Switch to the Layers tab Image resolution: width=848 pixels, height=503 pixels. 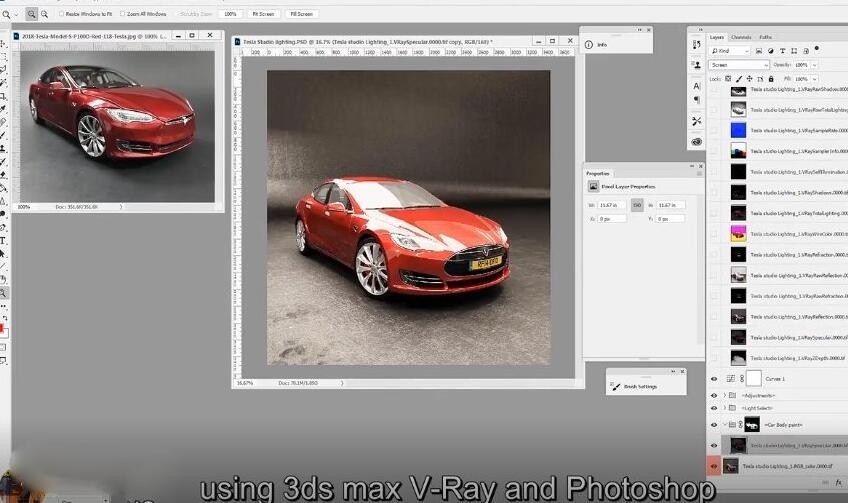coord(717,37)
